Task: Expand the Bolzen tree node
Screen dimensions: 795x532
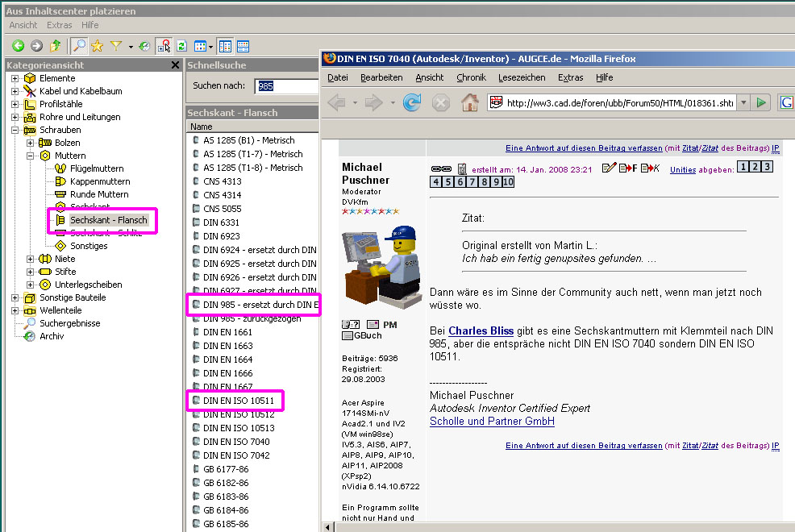Action: click(x=30, y=143)
